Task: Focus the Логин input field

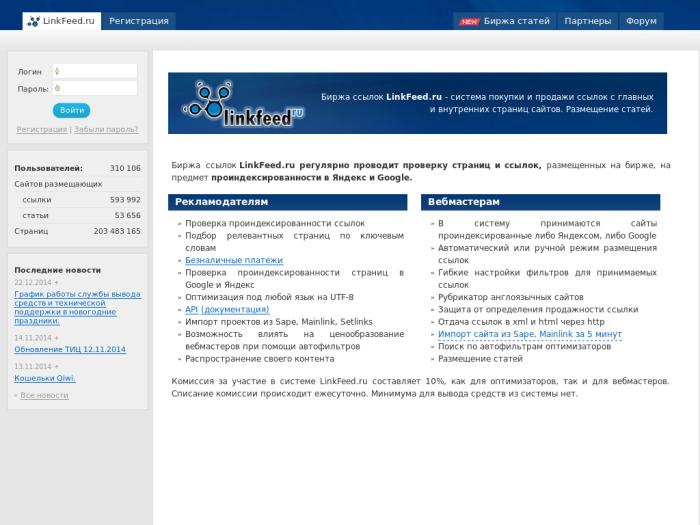Action: 95,71
